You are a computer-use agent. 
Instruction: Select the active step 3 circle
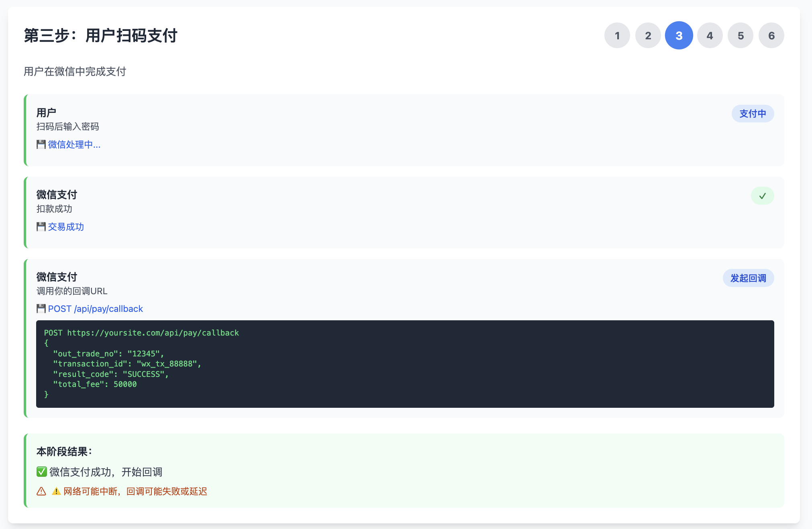click(679, 36)
